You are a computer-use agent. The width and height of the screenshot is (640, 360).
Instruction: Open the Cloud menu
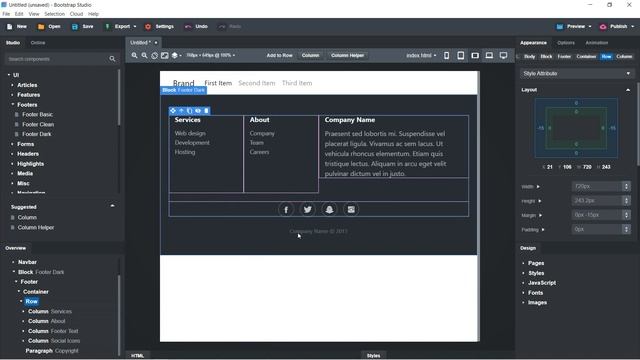[x=76, y=14]
